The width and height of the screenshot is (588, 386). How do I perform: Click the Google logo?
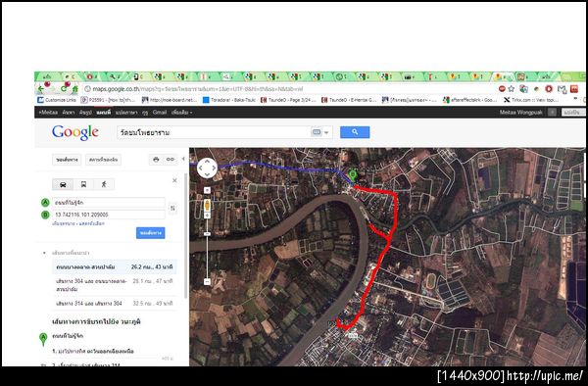click(75, 132)
